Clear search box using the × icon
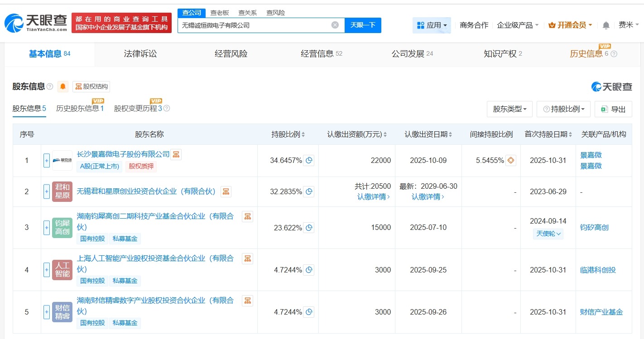 pos(335,25)
